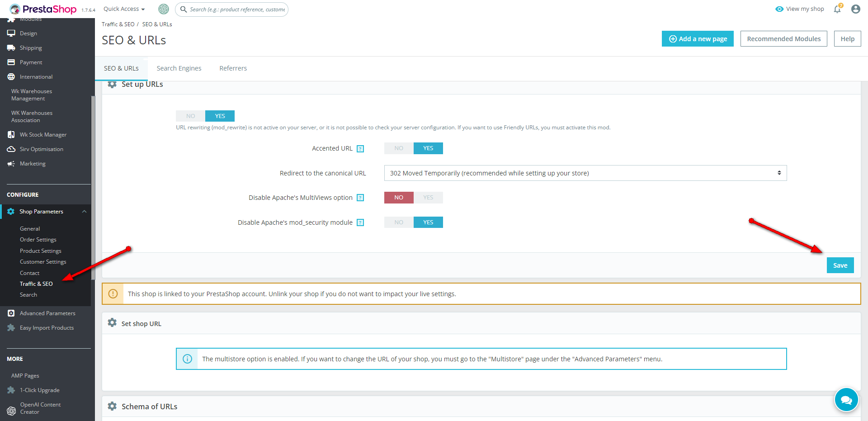Viewport: 868px width, 421px height.
Task: Click the Schema of URLs gear icon
Action: [x=112, y=406]
